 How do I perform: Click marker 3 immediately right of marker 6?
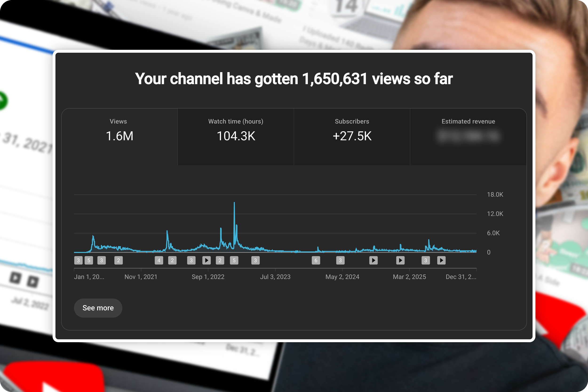(340, 261)
